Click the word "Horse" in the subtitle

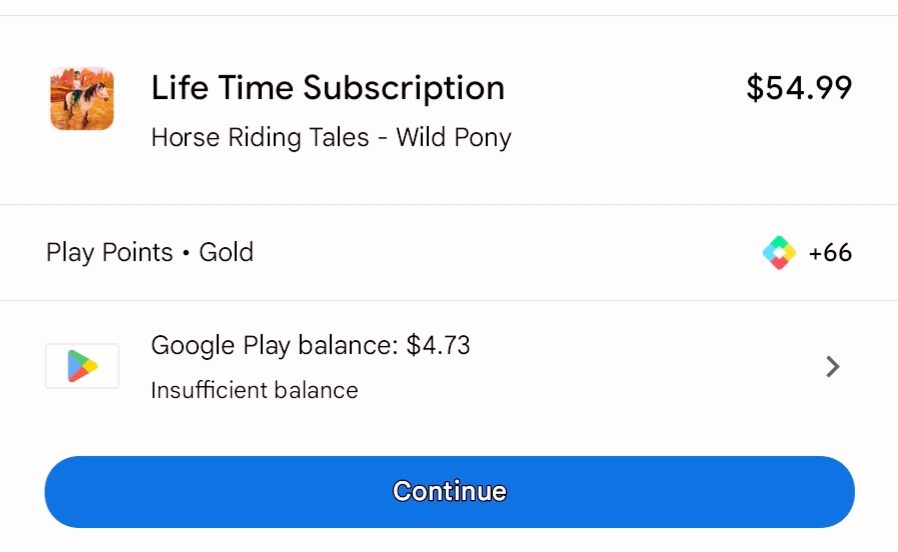pos(183,137)
